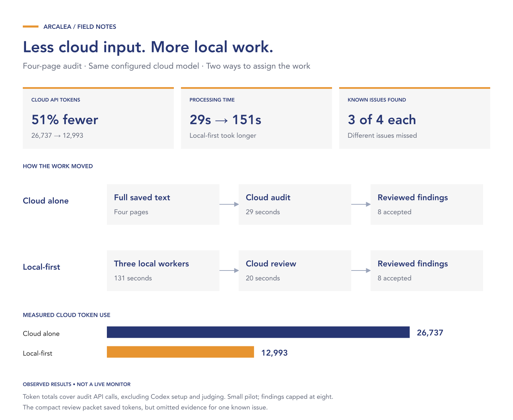Click "8 accepted" in the Local-first row
Viewport: 513px width, 420px height.
click(x=394, y=278)
